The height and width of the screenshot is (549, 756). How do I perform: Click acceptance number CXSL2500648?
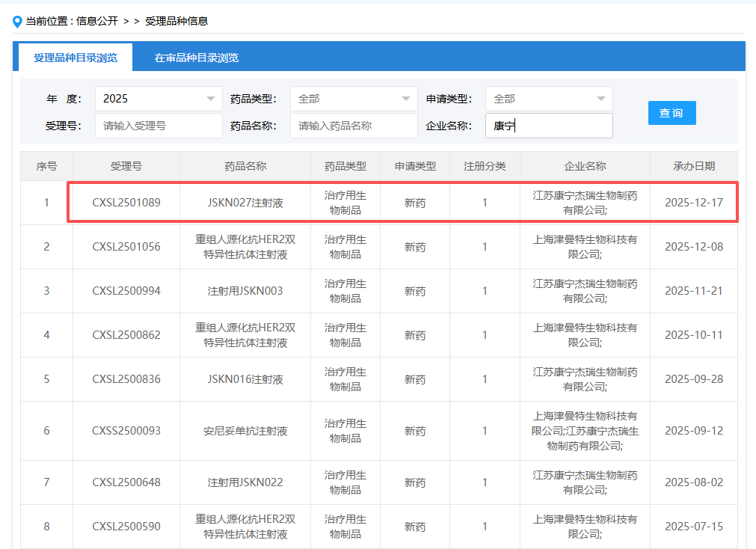[x=126, y=482]
